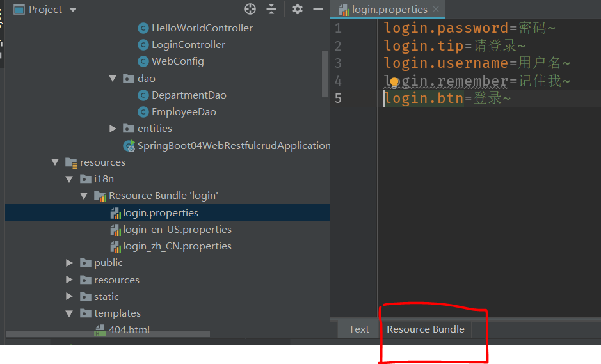Switch to the Text editor view tab
The image size is (601, 364).
click(359, 329)
